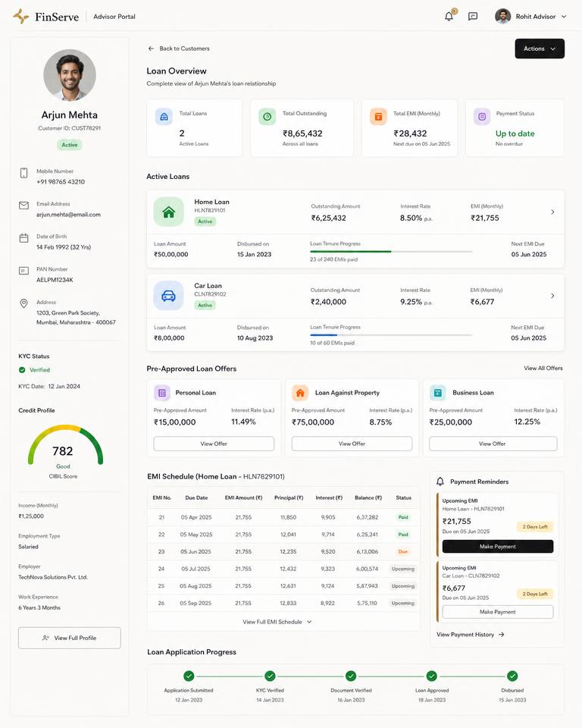
Task: Make Payment for Home Loan EMI
Action: click(x=498, y=547)
